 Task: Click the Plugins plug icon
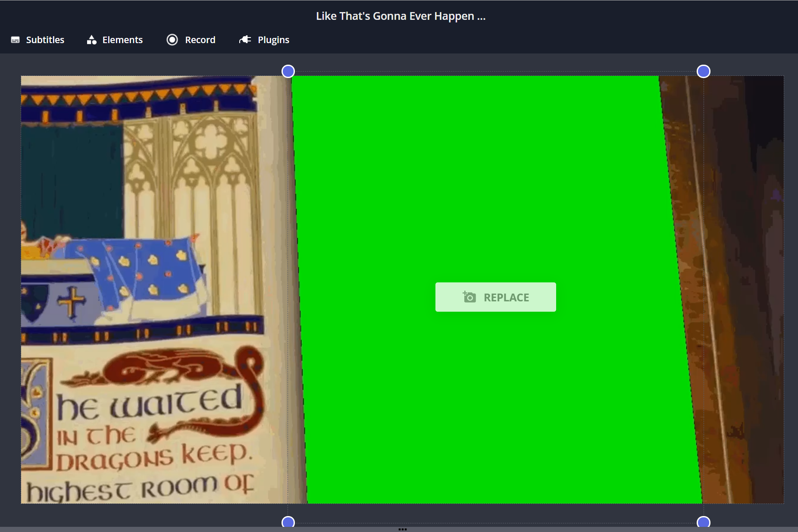[x=245, y=40]
